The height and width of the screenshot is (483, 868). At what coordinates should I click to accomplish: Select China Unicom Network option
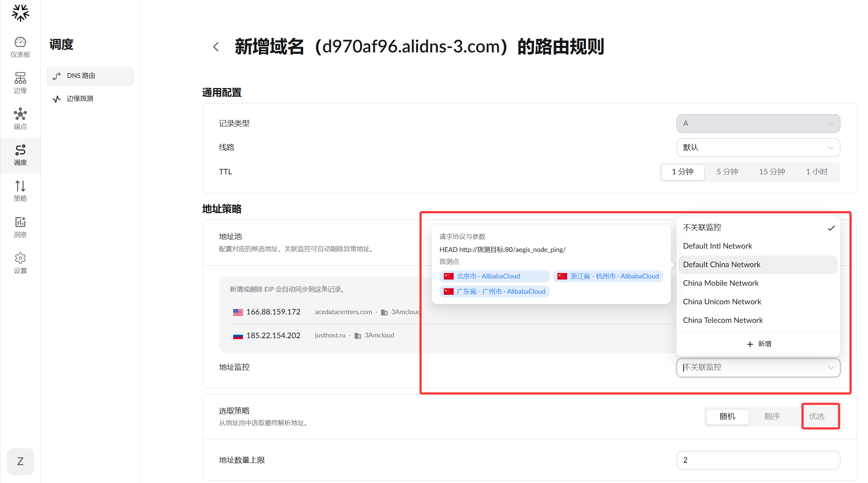pos(758,302)
